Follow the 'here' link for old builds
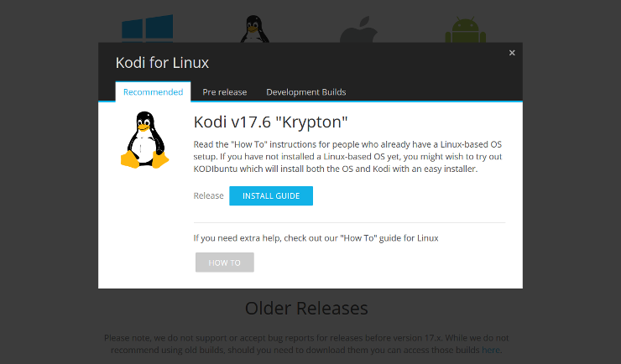 491,350
